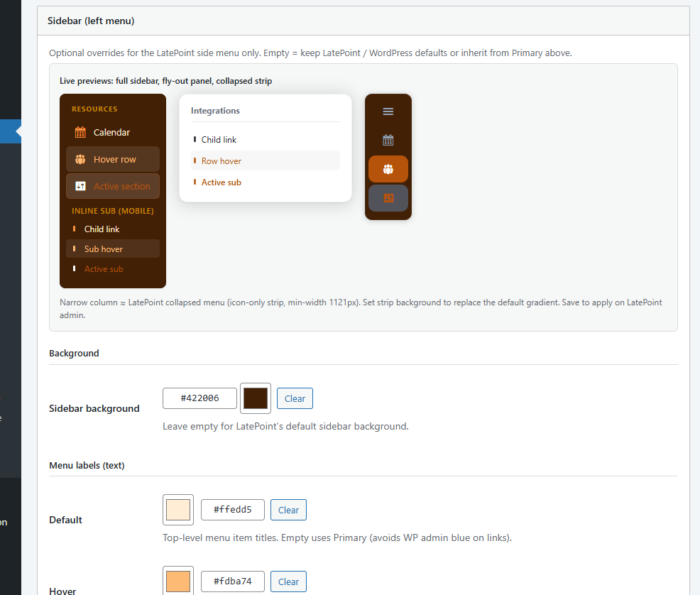Select the Calendar icon in the sidebar preview
The image size is (700, 595).
(82, 132)
